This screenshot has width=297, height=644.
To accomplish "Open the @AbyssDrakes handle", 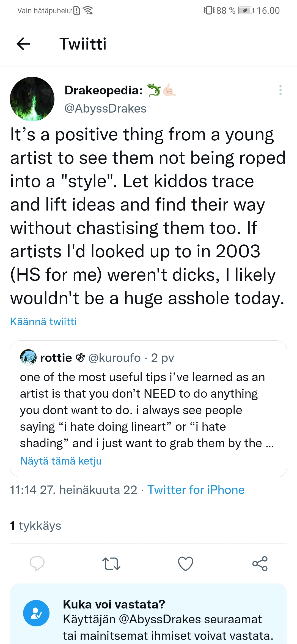I will (x=105, y=108).
